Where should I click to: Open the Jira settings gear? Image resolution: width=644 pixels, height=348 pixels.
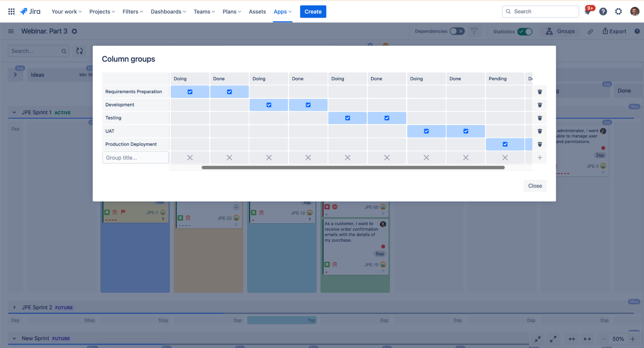pyautogui.click(x=618, y=12)
